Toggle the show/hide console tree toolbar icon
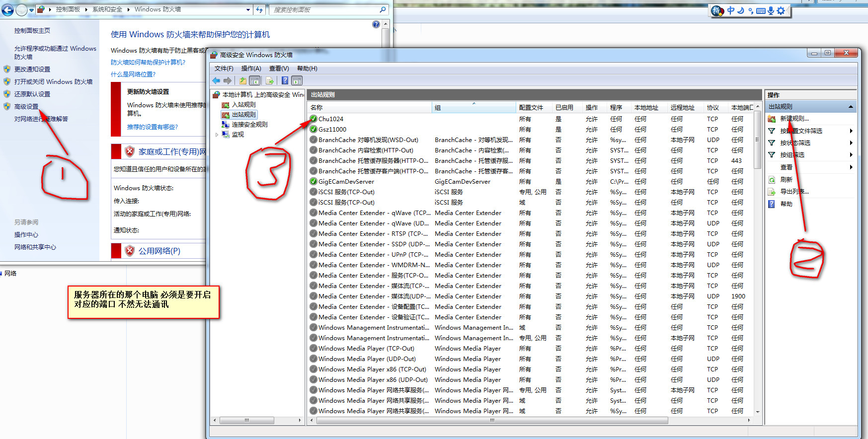The image size is (868, 439). [255, 80]
